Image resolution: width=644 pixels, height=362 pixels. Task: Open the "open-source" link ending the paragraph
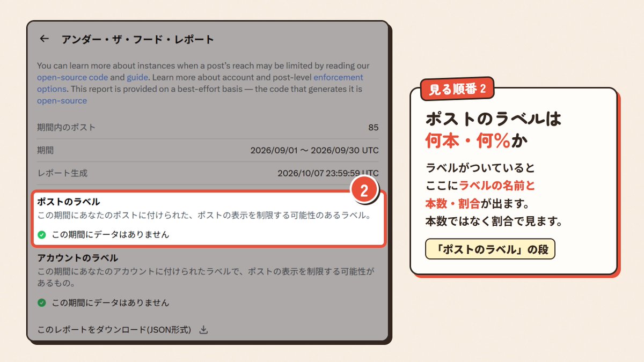[x=62, y=101]
